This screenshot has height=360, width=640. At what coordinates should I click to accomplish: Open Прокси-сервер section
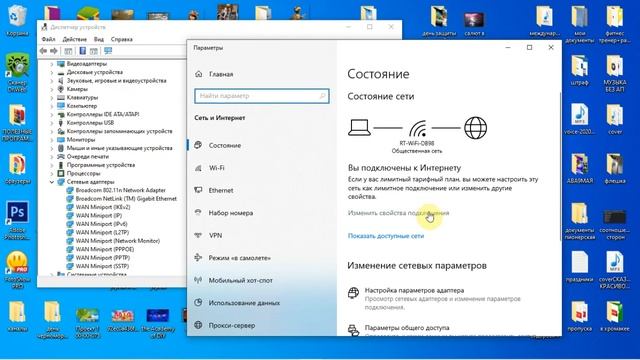[x=231, y=325]
